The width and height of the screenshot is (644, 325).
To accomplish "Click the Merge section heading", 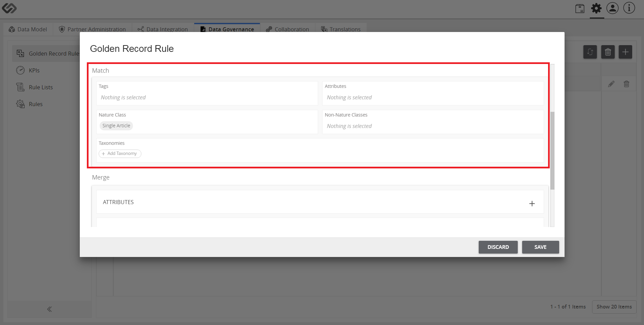I will [101, 177].
